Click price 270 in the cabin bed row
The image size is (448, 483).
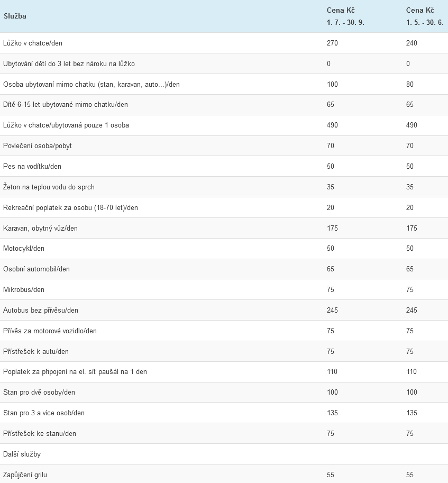tap(332, 43)
